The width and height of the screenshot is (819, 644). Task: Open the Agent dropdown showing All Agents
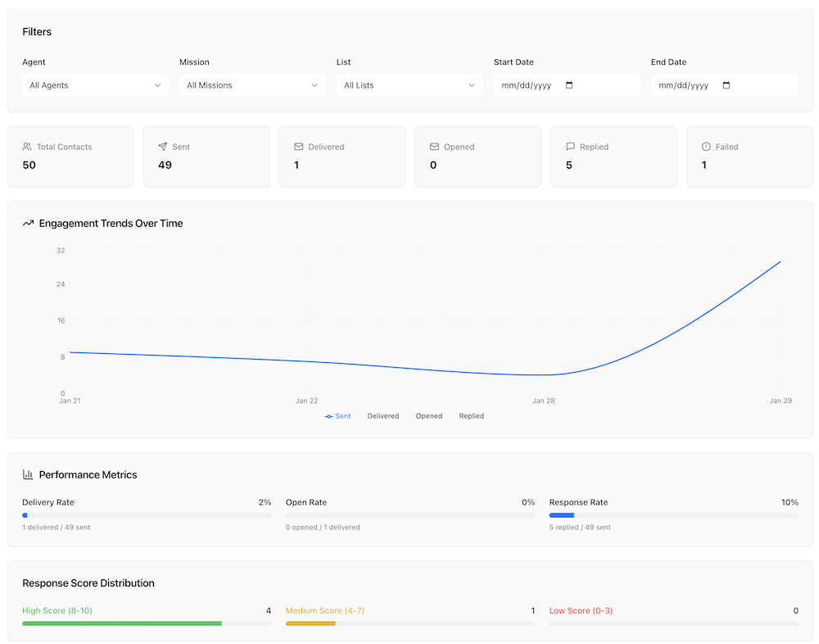tap(96, 85)
